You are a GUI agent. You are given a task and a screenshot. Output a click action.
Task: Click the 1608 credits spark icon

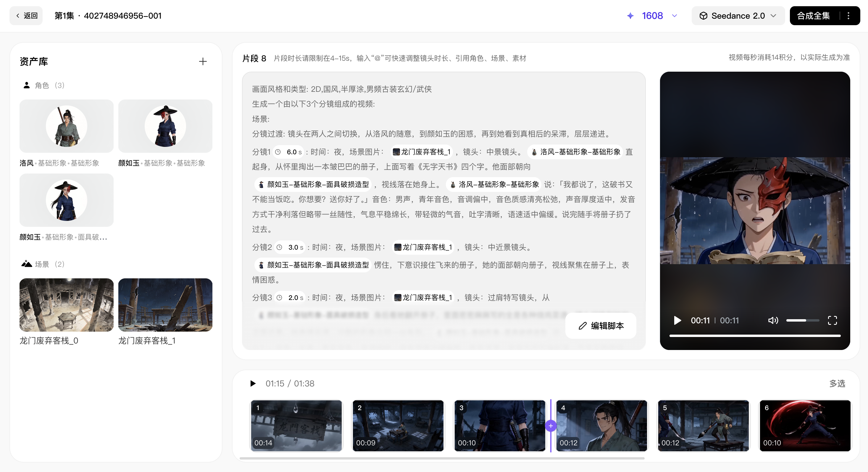631,15
